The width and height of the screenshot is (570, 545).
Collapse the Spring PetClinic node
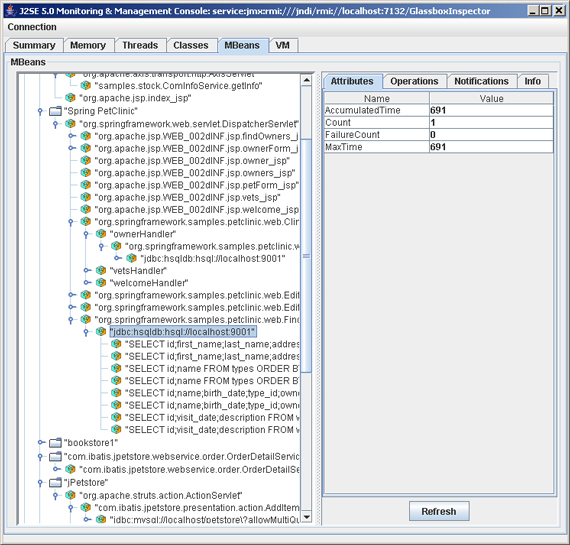(40, 111)
